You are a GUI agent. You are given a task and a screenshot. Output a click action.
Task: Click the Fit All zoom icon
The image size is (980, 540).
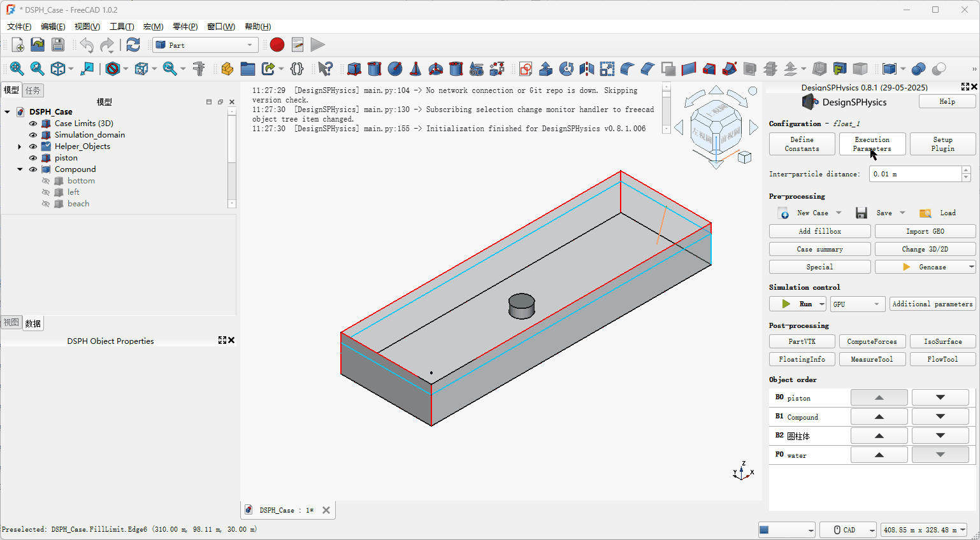17,69
